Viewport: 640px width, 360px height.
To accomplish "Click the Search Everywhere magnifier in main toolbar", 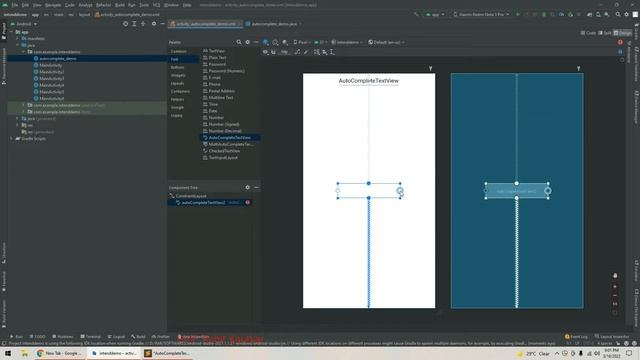I will click(618, 14).
